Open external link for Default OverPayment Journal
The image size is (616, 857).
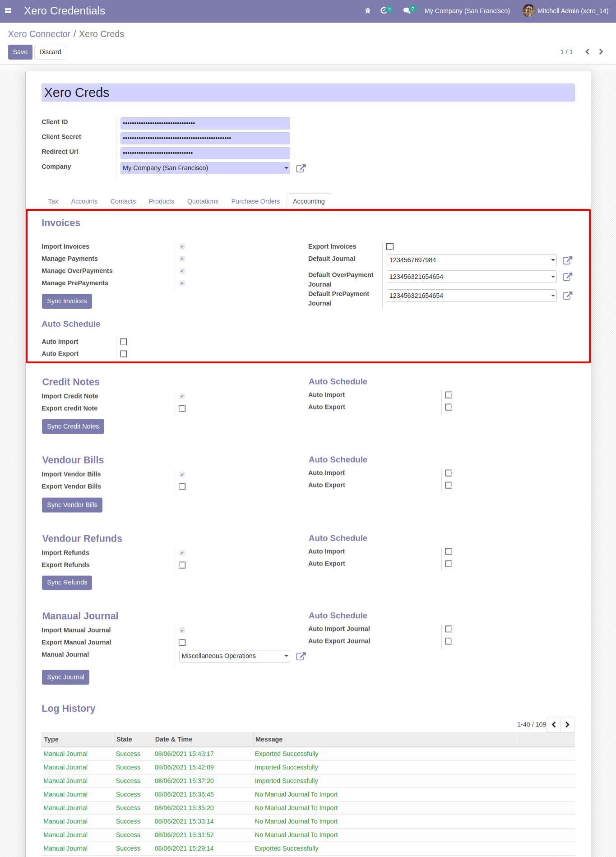(x=568, y=277)
